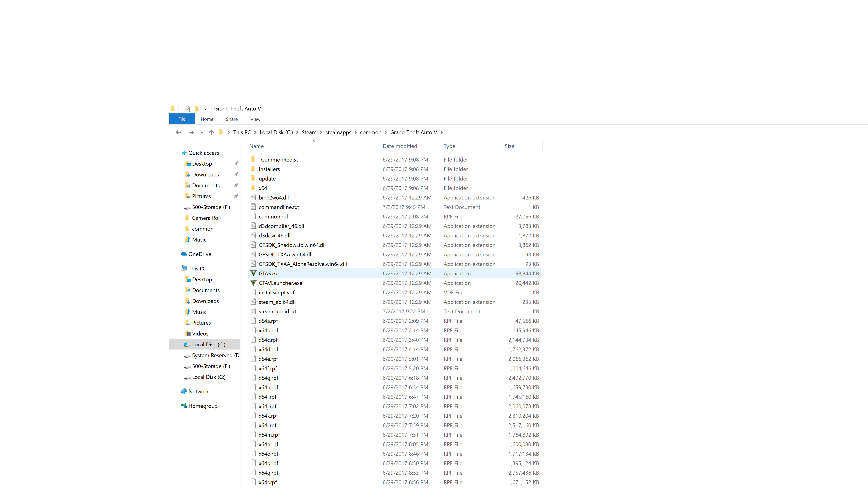868x488 pixels.
Task: Click the Forward navigation arrow
Action: tap(191, 132)
